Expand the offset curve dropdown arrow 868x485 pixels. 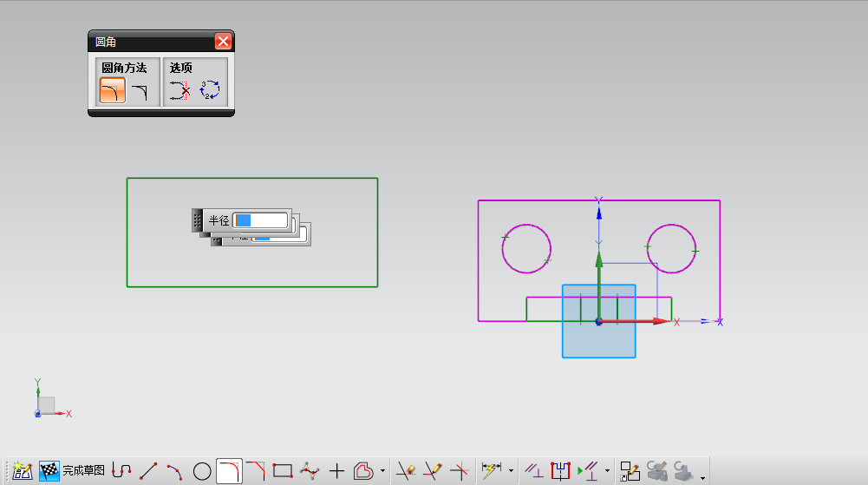coord(382,472)
